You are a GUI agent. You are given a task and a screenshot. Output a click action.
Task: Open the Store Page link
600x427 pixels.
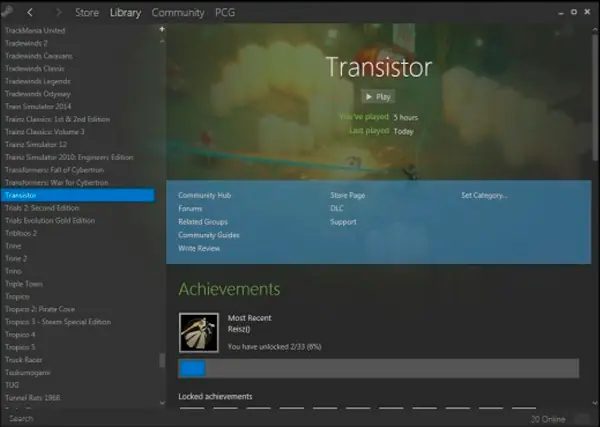click(347, 195)
